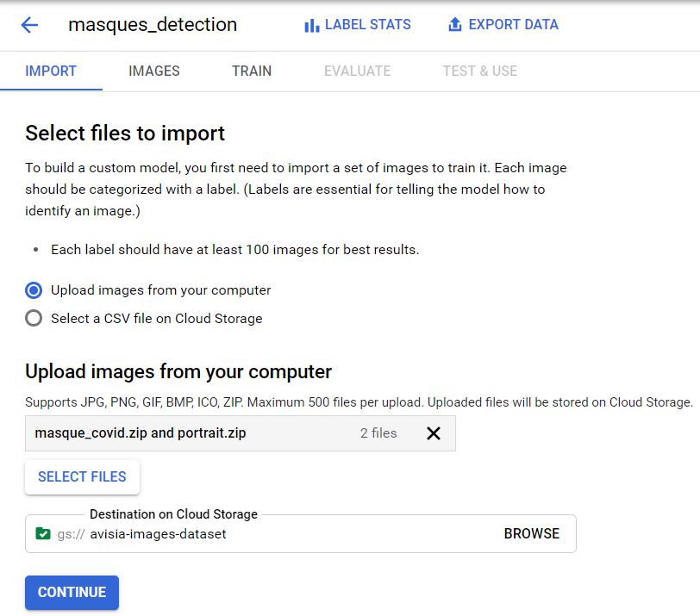This screenshot has height=616, width=700.
Task: Click the Label Stats bar chart icon
Action: click(x=311, y=26)
